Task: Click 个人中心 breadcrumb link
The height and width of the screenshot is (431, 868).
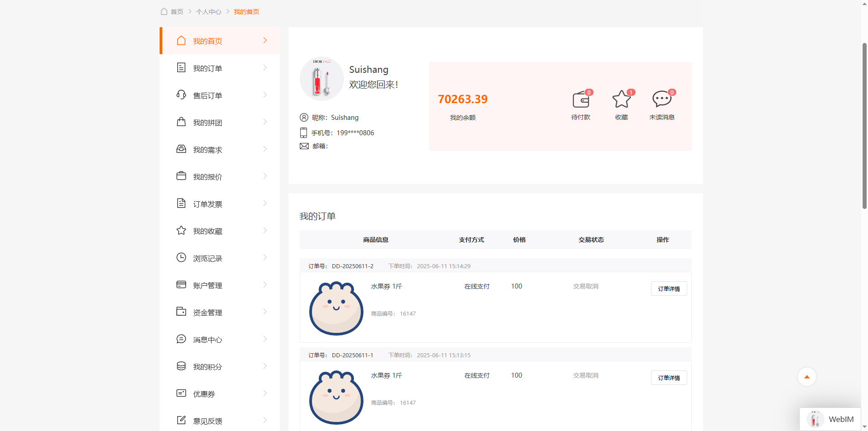Action: [x=208, y=12]
